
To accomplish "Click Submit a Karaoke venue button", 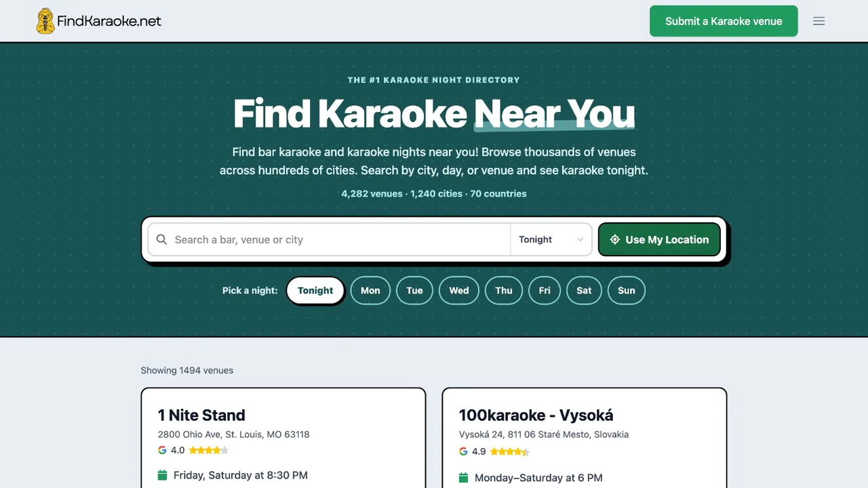I will (724, 21).
